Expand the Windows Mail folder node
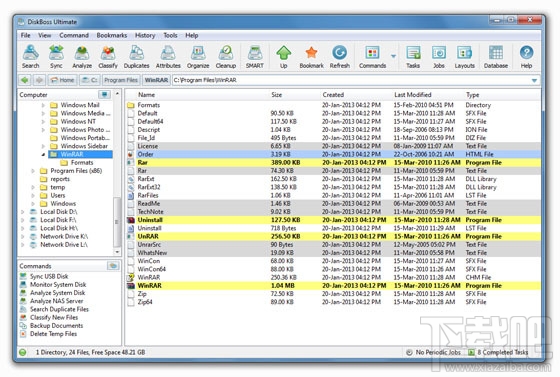This screenshot has height=377, width=560. click(x=43, y=105)
